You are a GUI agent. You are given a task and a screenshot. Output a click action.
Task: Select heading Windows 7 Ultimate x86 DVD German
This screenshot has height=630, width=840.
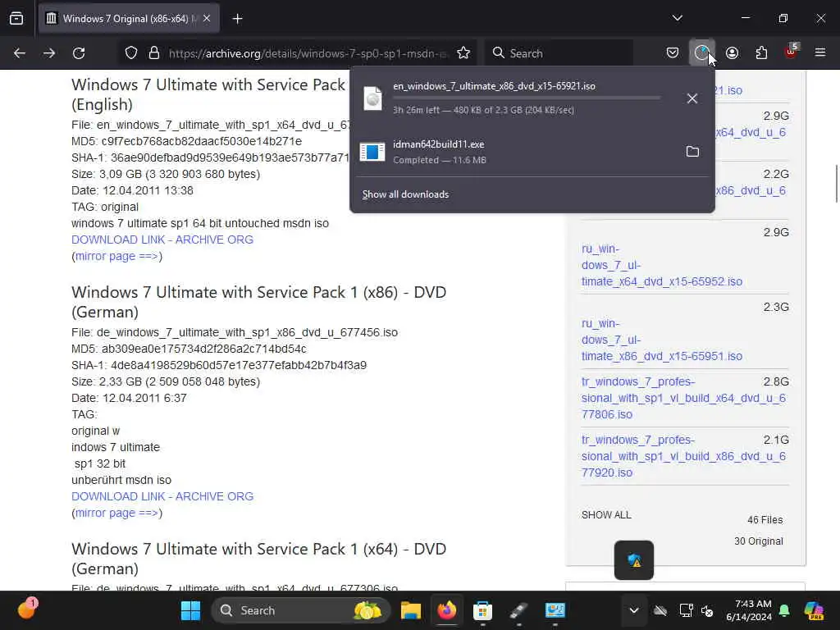click(258, 302)
